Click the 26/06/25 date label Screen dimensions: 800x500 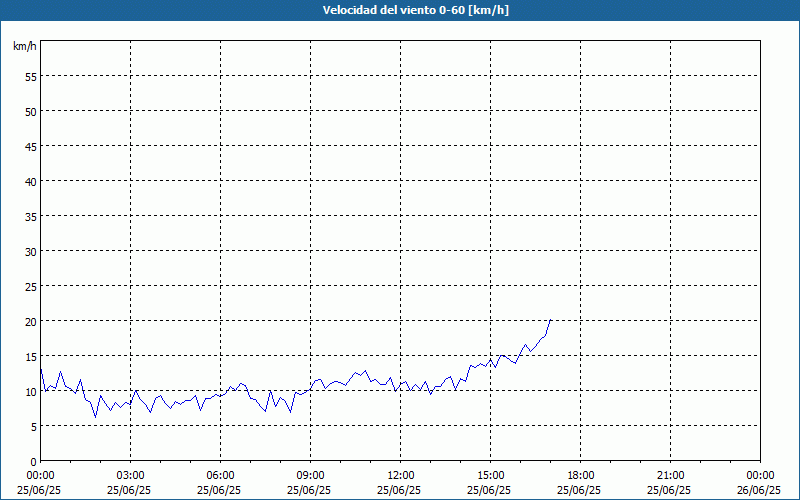click(x=759, y=490)
